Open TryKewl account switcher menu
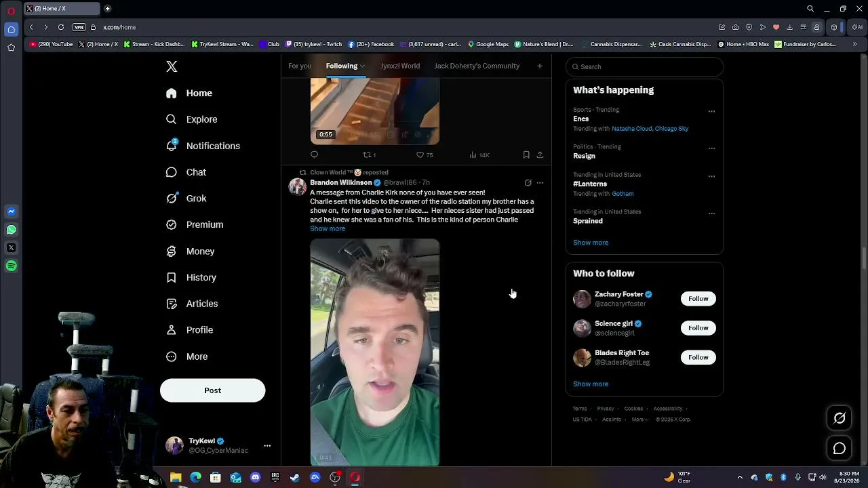Image resolution: width=868 pixels, height=488 pixels. 218,445
